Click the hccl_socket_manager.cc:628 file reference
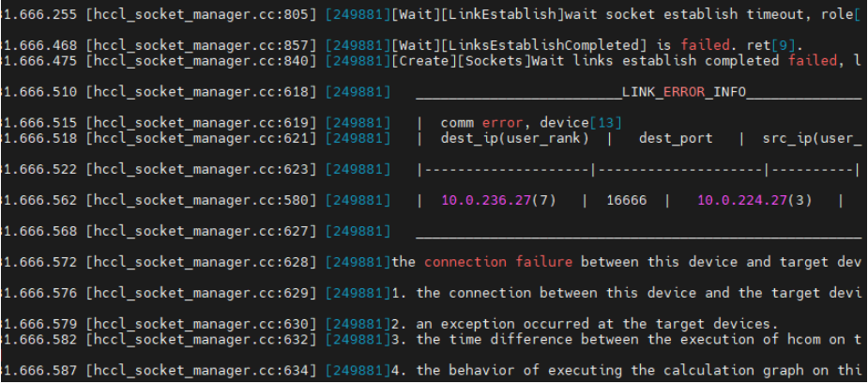Viewport: 868px width, 384px height. coord(202,262)
